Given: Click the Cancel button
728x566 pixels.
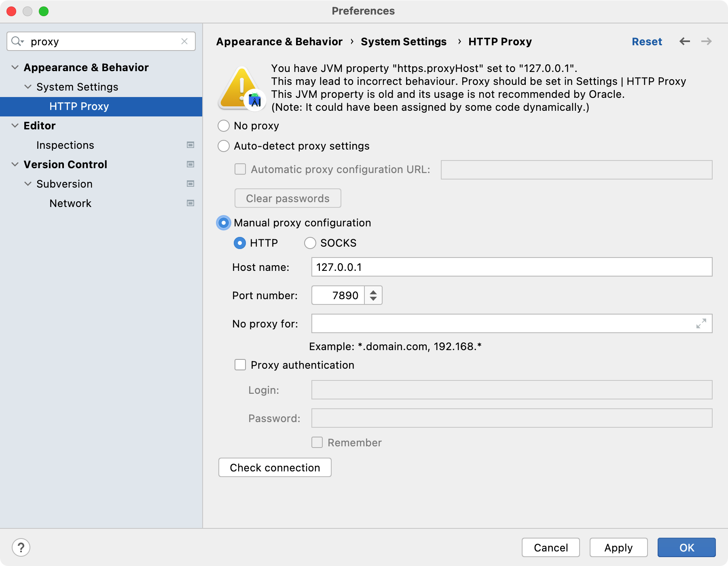Looking at the screenshot, I should coord(551,547).
